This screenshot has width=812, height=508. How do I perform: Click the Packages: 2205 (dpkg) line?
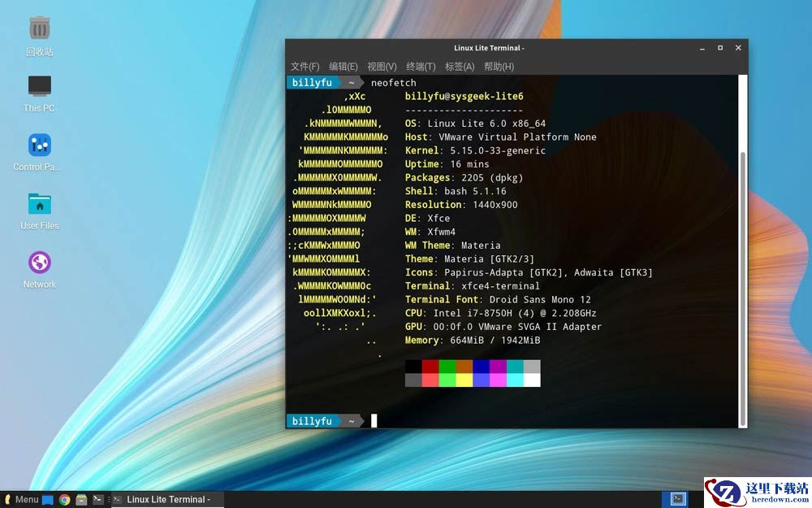(x=464, y=177)
